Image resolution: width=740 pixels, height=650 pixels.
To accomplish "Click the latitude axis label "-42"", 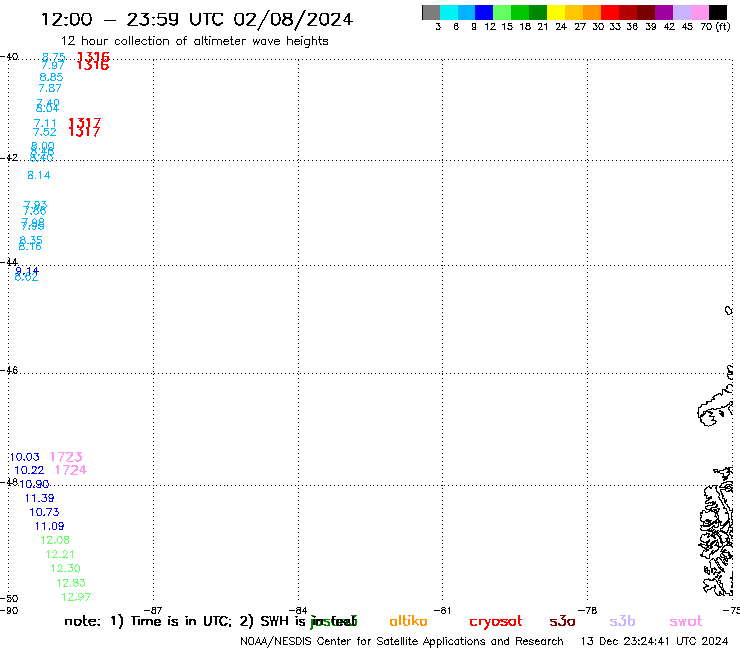I will point(9,158).
